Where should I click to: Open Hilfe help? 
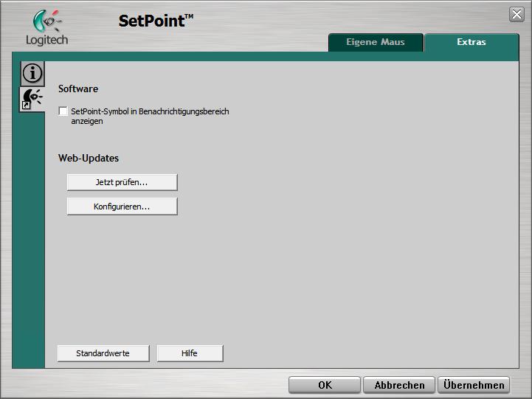pyautogui.click(x=190, y=353)
